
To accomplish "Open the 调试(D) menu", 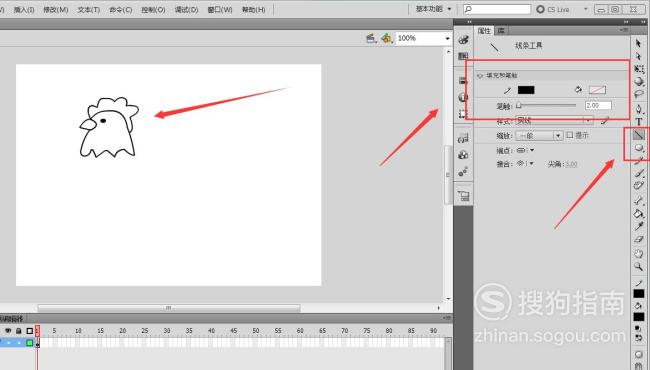I will 186,10.
